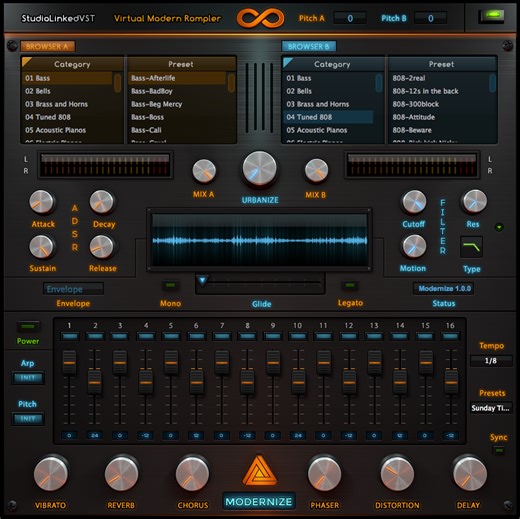
Task: Click the large URBANIZE knob
Action: pos(260,168)
